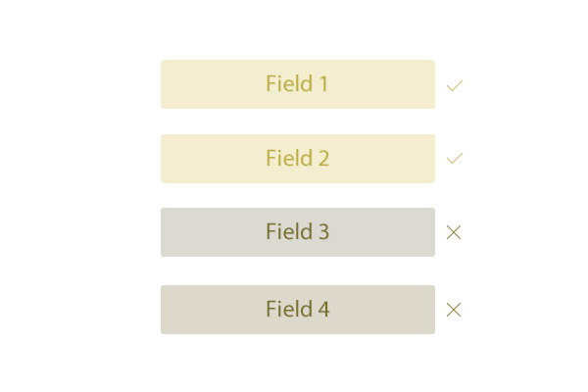Click the checkmark icon beside Field 2
The width and height of the screenshot is (588, 392).
pyautogui.click(x=455, y=158)
